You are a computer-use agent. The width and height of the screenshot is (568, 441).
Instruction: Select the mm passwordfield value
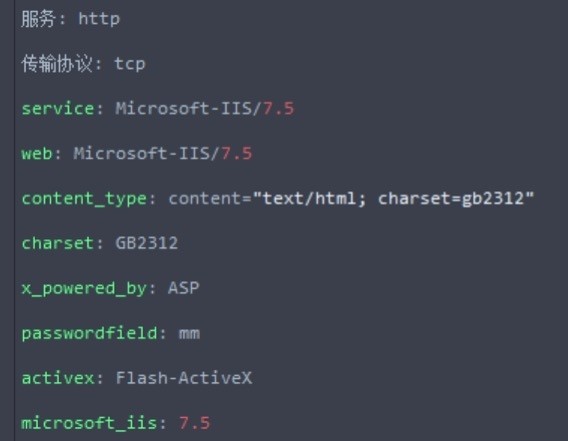point(189,334)
